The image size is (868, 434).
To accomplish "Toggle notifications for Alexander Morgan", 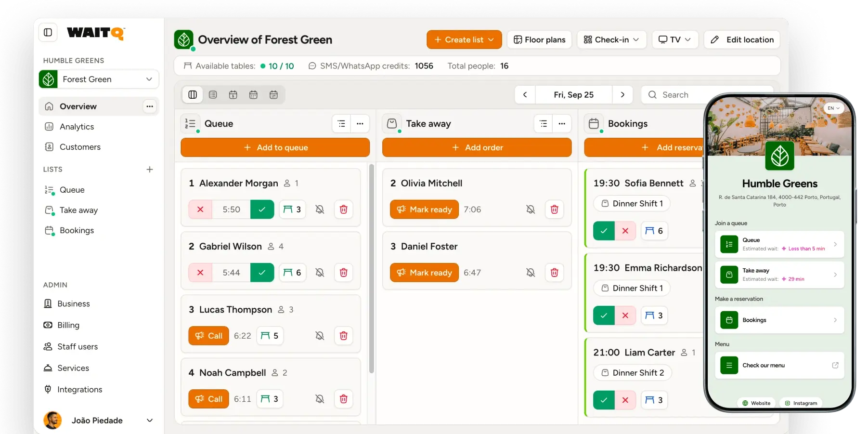I will click(x=320, y=210).
